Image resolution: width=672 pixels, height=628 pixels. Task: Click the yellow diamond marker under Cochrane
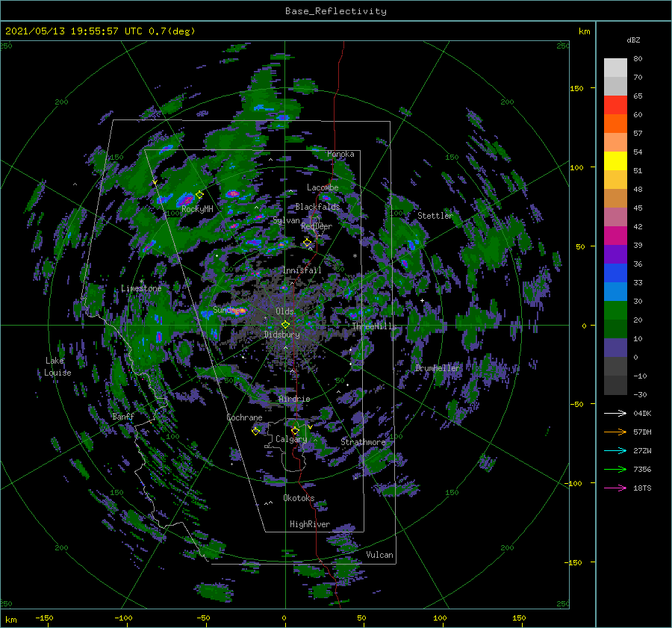click(x=255, y=431)
